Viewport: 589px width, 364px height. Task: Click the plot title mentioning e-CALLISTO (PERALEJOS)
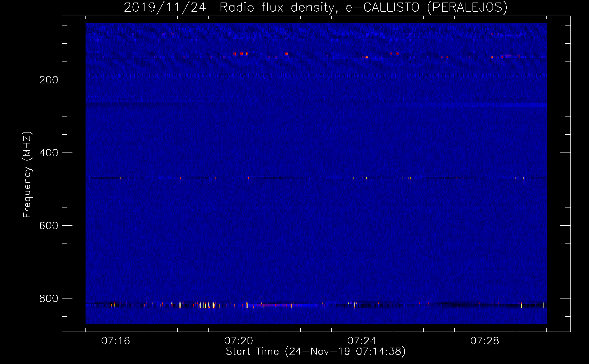coord(316,7)
